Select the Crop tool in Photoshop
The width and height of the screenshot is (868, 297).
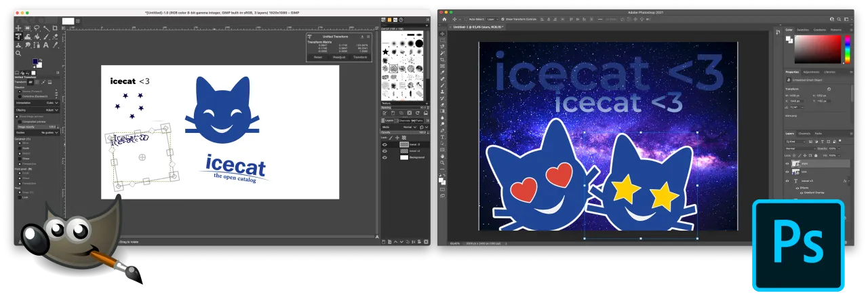click(x=442, y=60)
